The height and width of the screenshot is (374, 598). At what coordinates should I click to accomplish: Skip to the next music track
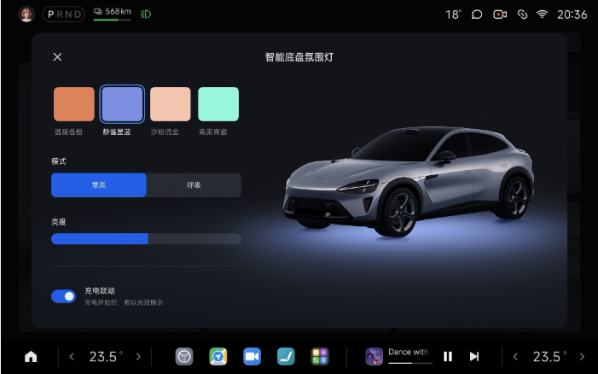click(474, 357)
